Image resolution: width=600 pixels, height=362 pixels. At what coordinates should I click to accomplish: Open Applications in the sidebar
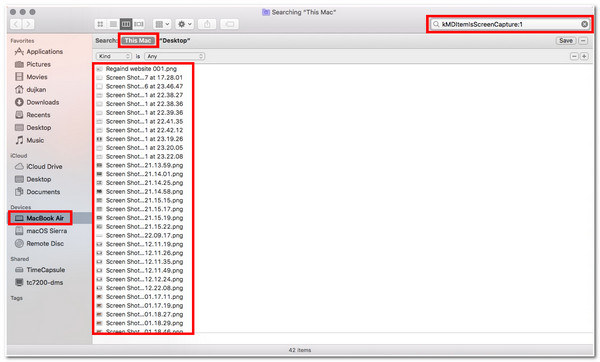tap(39, 51)
